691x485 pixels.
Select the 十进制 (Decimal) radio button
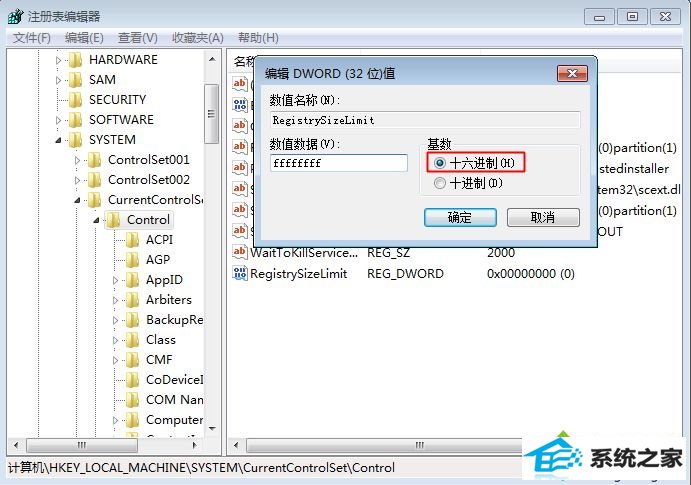pos(439,183)
